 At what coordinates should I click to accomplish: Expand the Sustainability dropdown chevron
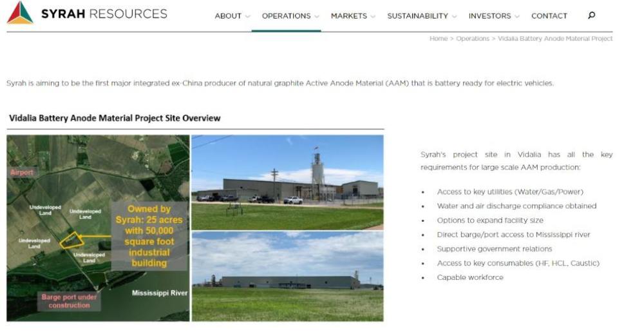(454, 17)
